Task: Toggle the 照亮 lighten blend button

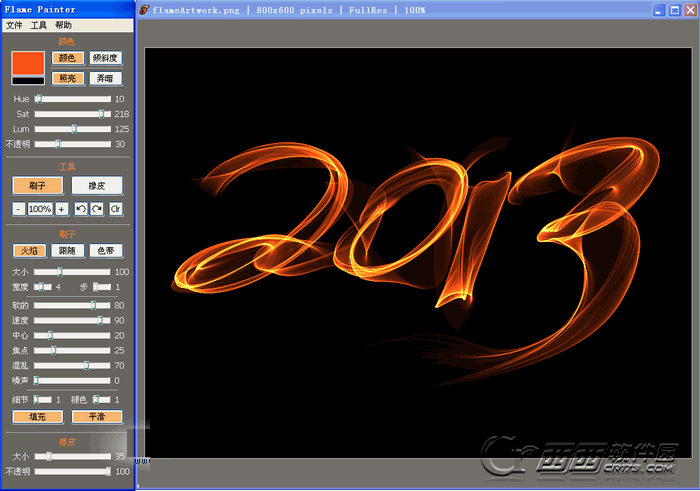Action: [68, 79]
